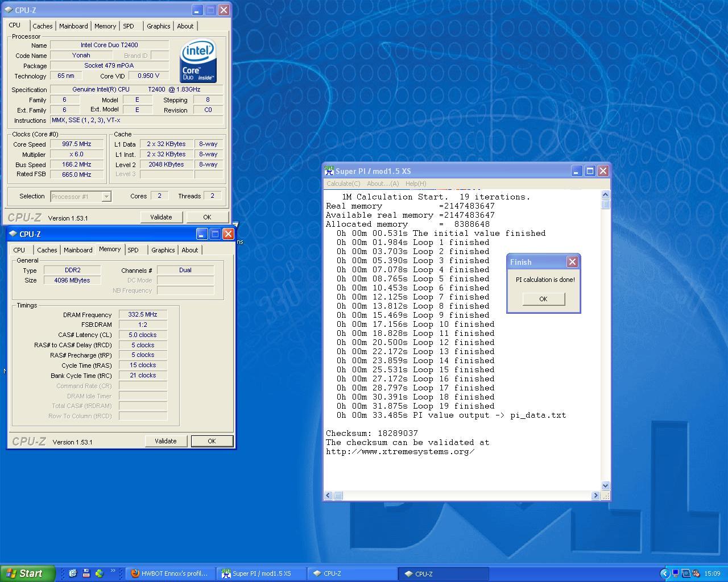Click the blue display utility tray icon
This screenshot has width=728, height=582.
686,573
